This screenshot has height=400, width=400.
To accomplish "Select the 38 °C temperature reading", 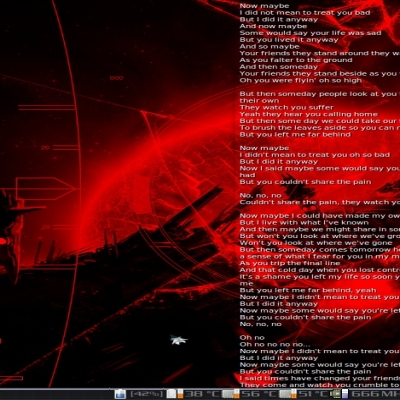I will click(202, 394).
